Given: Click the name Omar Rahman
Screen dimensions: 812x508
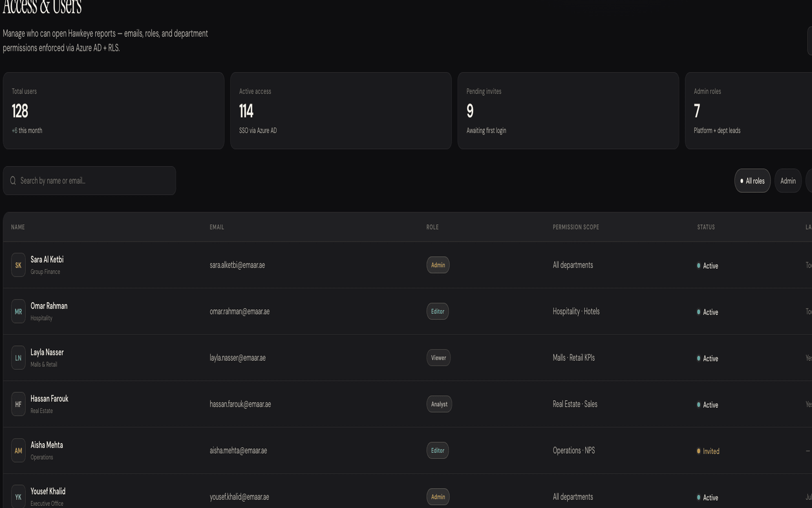Looking at the screenshot, I should click(x=49, y=306).
